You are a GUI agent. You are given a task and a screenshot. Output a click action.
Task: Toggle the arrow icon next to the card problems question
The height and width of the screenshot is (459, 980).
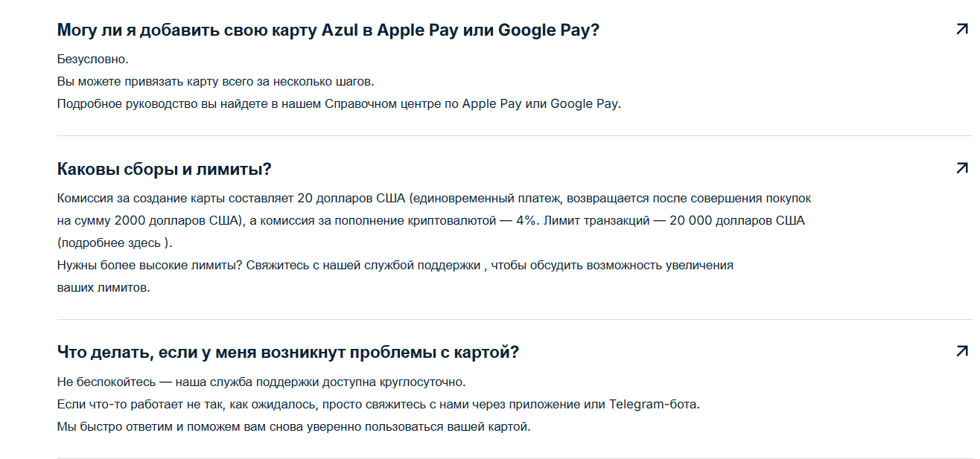pyautogui.click(x=961, y=351)
